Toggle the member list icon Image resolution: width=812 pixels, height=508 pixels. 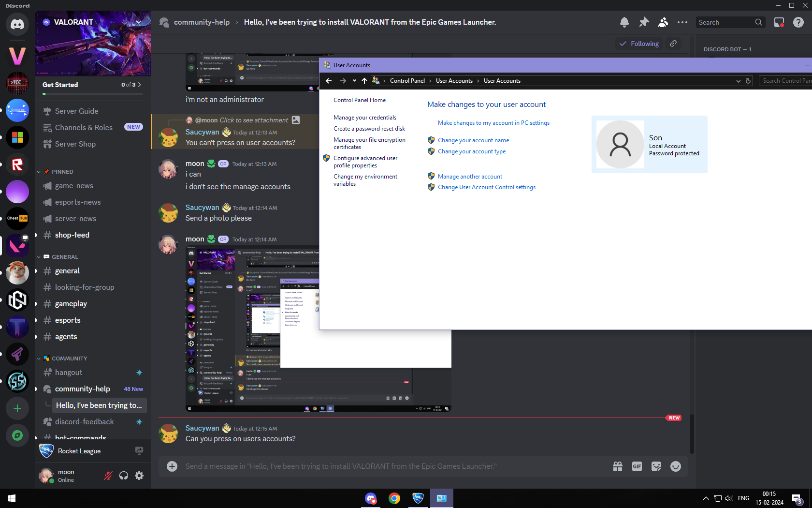(x=663, y=22)
